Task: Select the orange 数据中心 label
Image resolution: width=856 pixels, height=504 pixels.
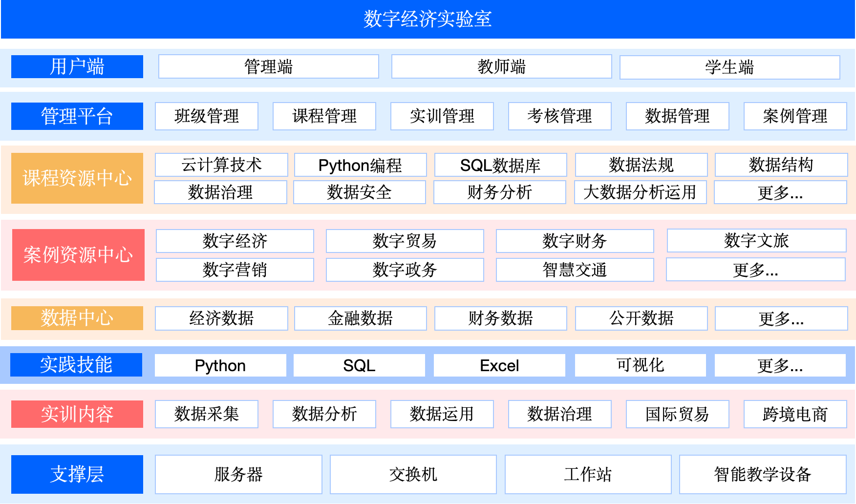Action: (x=77, y=318)
